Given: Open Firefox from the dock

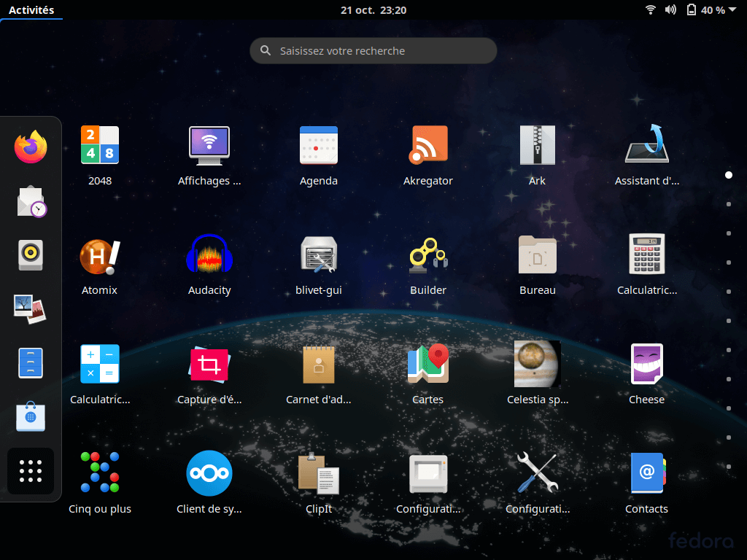Looking at the screenshot, I should (x=31, y=147).
